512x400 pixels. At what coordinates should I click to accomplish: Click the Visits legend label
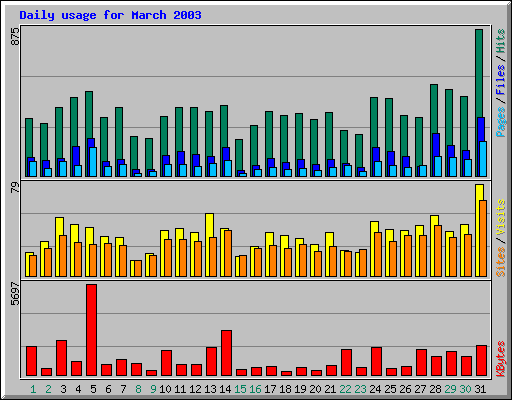pyautogui.click(x=501, y=217)
